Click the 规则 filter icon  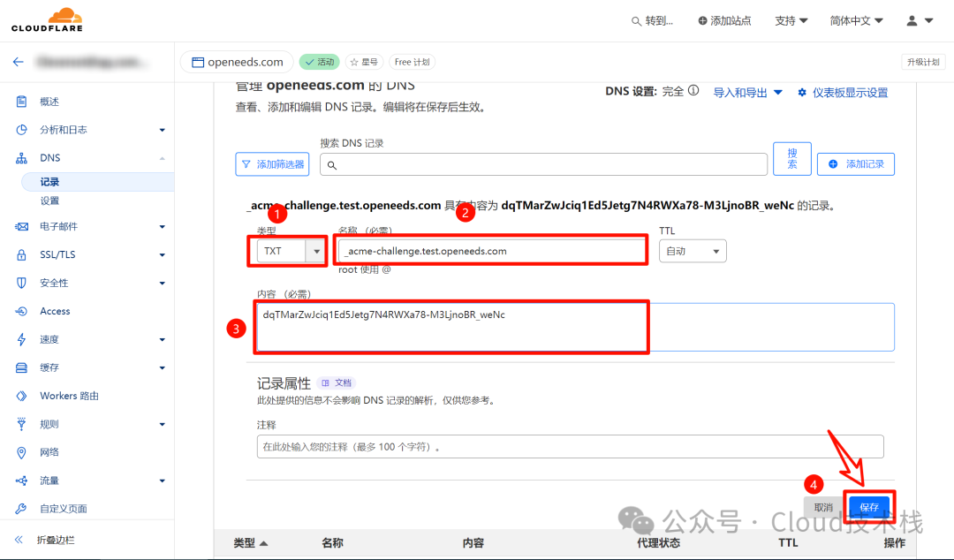(21, 424)
